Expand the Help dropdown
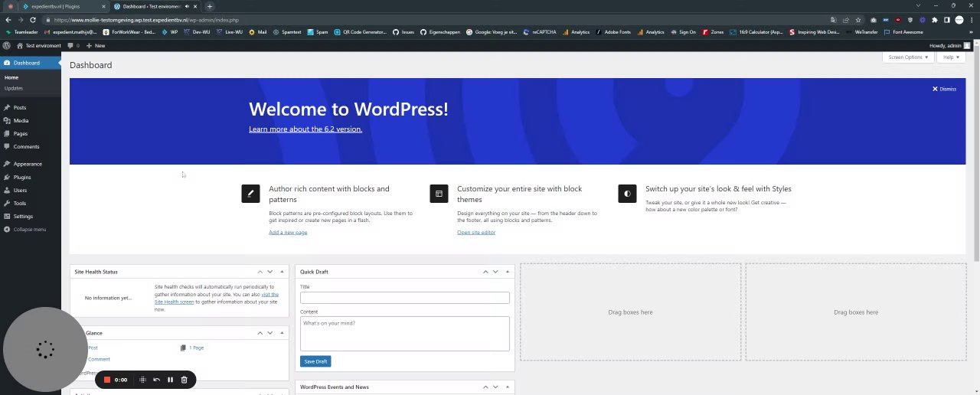Image resolution: width=980 pixels, height=395 pixels. click(x=950, y=57)
